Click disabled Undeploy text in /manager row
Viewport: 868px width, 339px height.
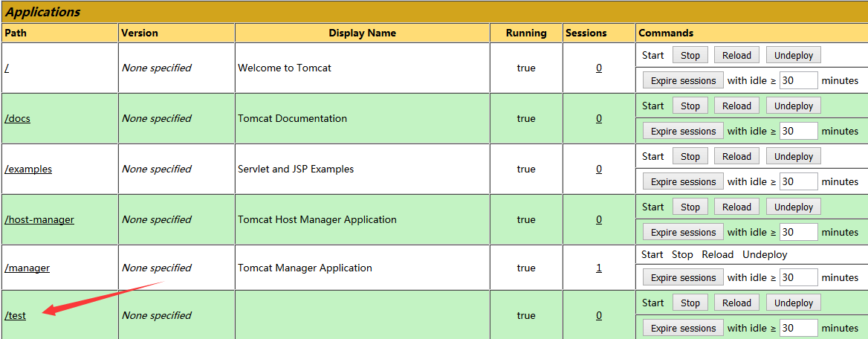[x=765, y=254]
